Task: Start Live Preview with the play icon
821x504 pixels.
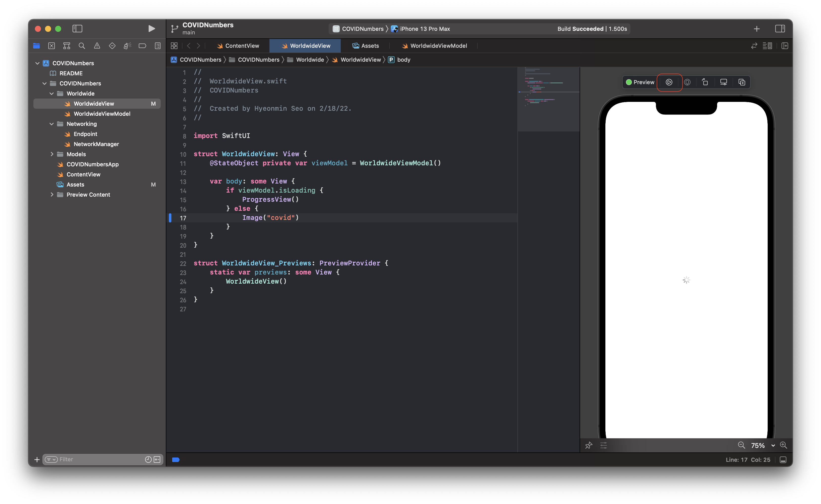Action: tap(669, 82)
